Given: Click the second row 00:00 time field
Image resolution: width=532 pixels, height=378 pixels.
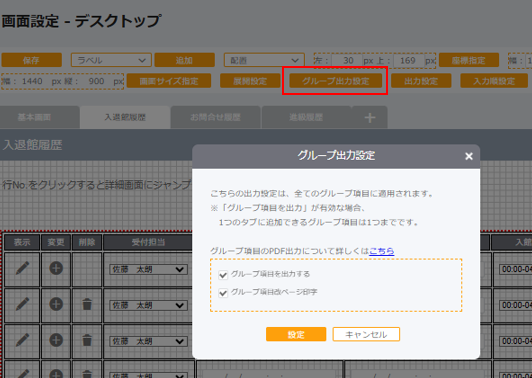Looking at the screenshot, I should 516,305.
